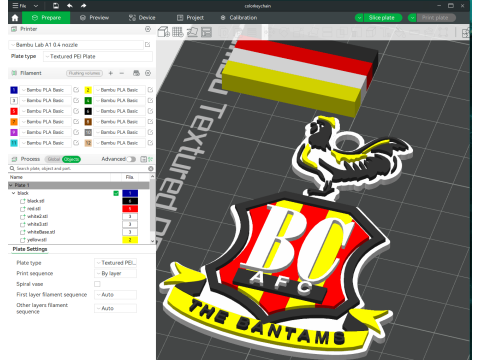Image resolution: width=480 pixels, height=360 pixels.
Task: Switch to the Project tab
Action: [190, 18]
